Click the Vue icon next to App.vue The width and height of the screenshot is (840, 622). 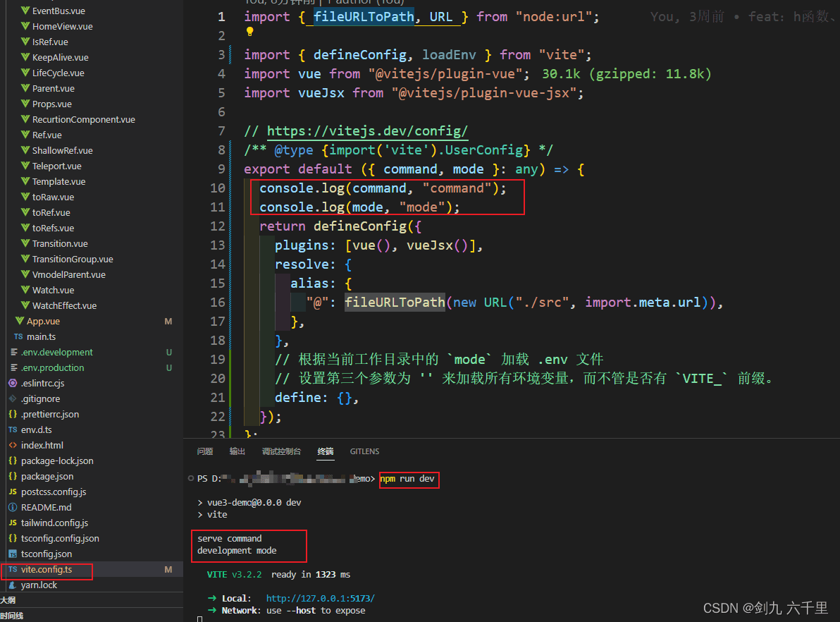pyautogui.click(x=20, y=321)
